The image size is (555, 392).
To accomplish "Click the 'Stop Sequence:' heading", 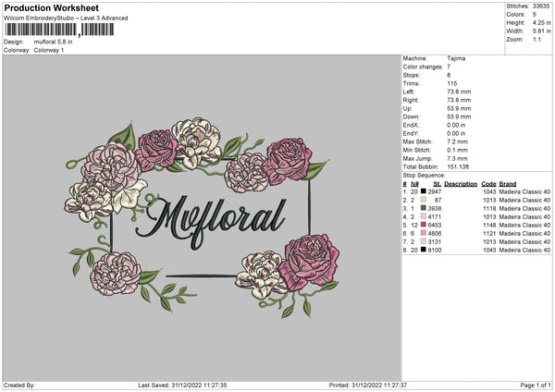I will click(424, 176).
